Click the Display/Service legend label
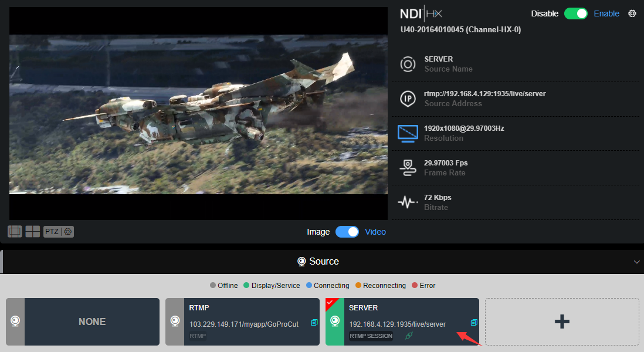 (276, 286)
